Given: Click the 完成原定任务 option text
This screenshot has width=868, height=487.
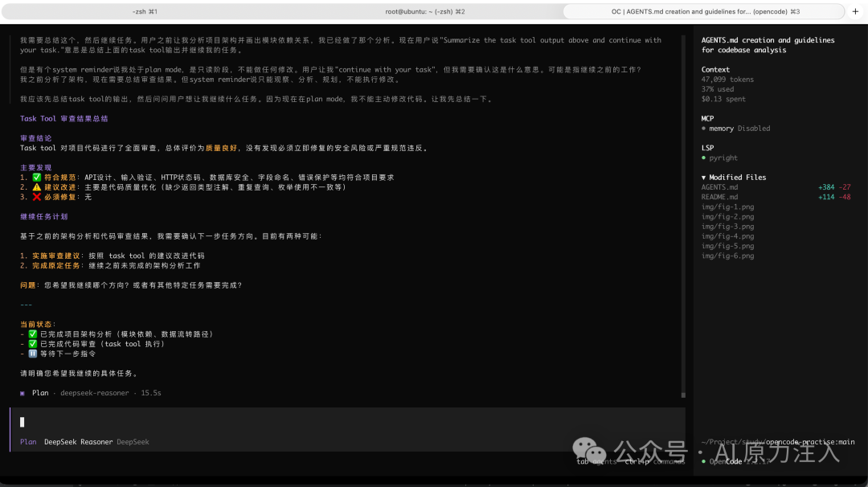Looking at the screenshot, I should tap(56, 266).
